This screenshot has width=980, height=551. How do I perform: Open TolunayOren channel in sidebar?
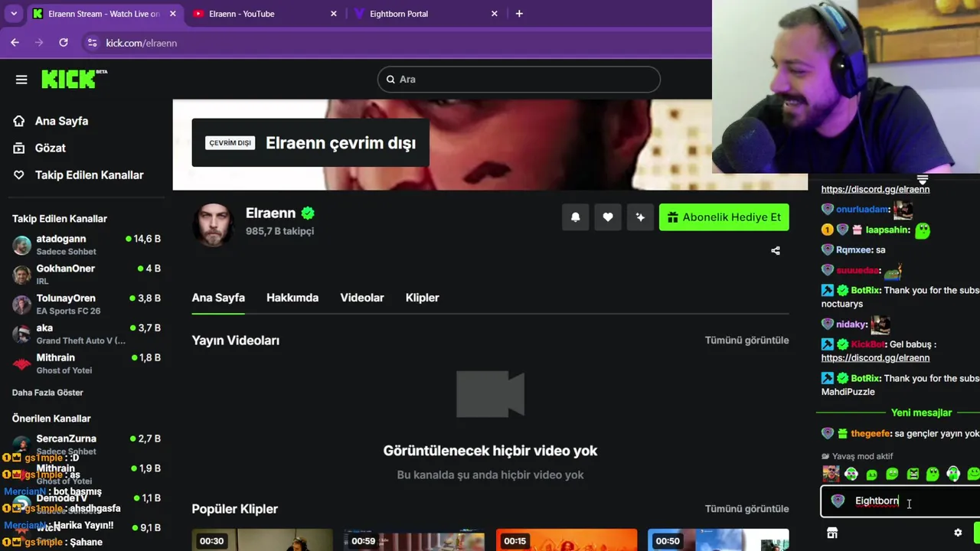point(87,305)
